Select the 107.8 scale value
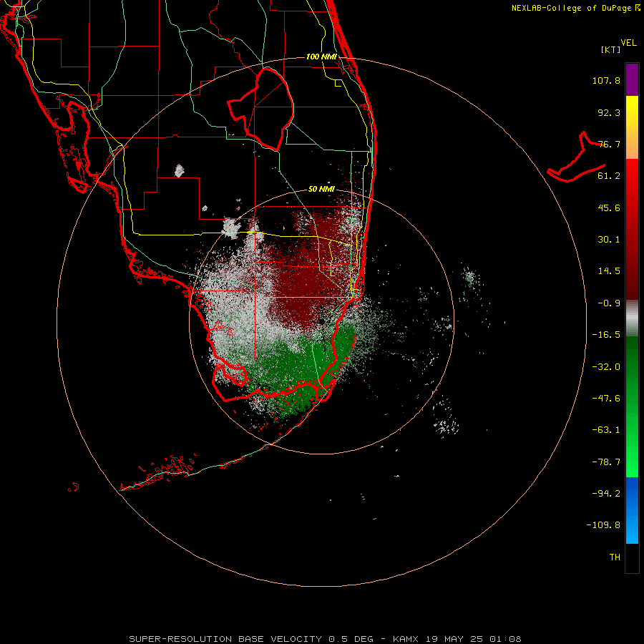This screenshot has height=644, width=644. (606, 80)
